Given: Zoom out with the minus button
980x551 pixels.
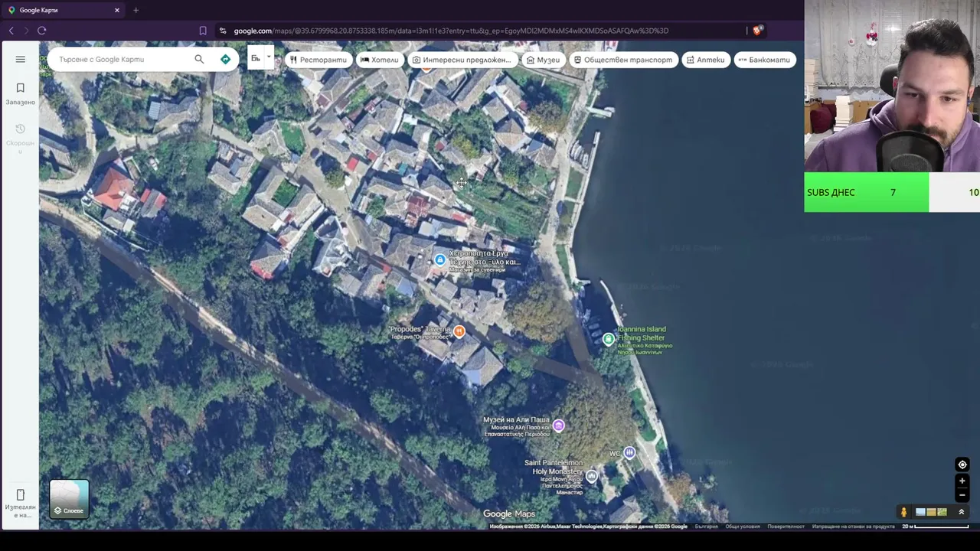Looking at the screenshot, I should point(962,495).
